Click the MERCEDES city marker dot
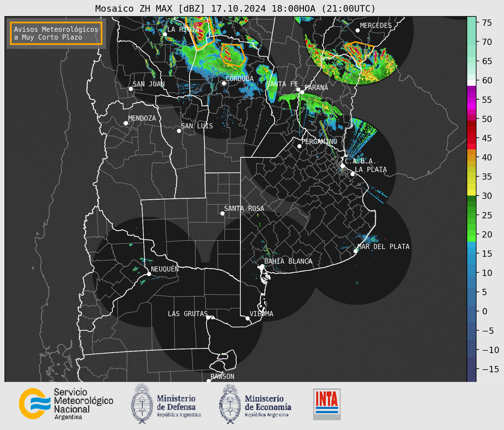Image resolution: width=504 pixels, height=430 pixels. click(x=358, y=30)
